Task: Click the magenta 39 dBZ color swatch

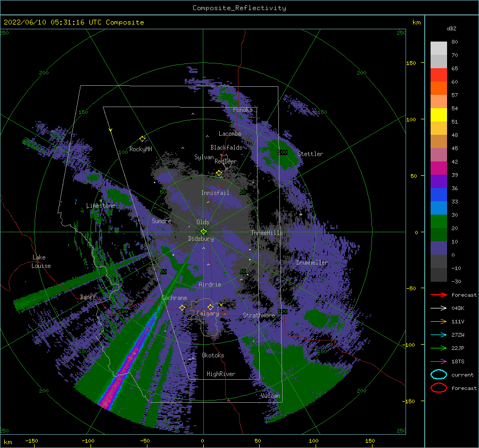Action: (x=439, y=168)
